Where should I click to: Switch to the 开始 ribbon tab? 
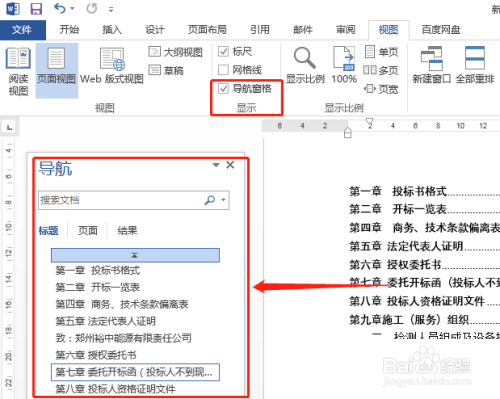click(69, 30)
